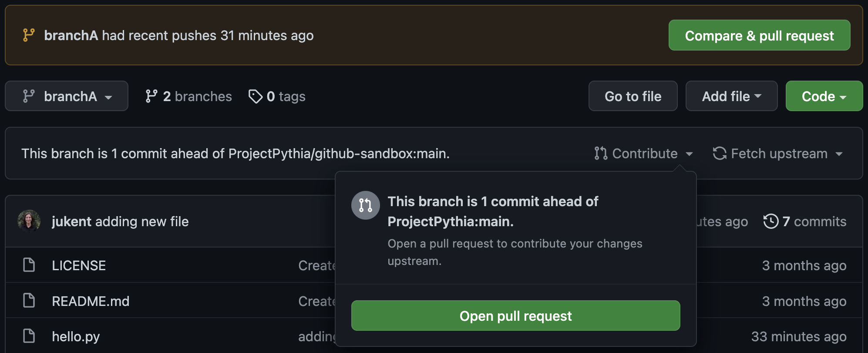Click Compare & pull request

tap(759, 35)
